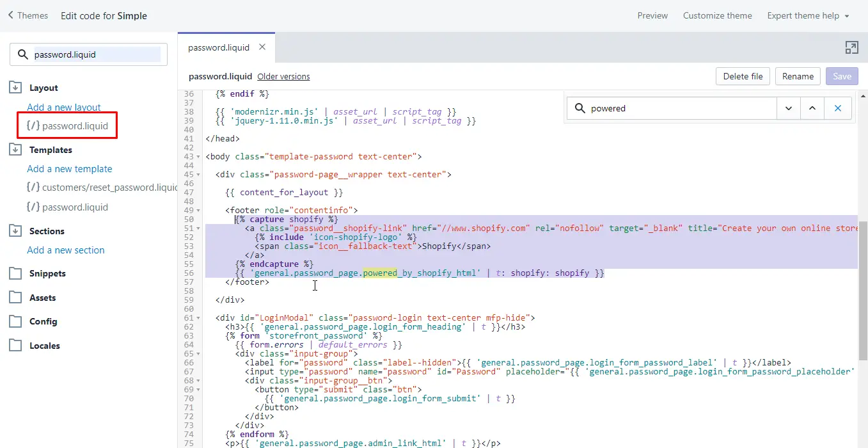Click '{% endform %}' code line
Image resolution: width=868 pixels, height=448 pixels.
[257, 434]
